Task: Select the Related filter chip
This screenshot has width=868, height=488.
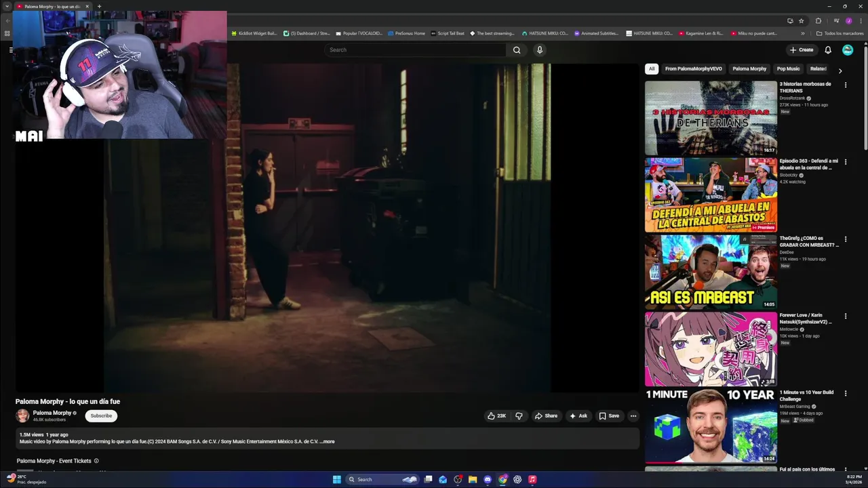Action: point(818,68)
